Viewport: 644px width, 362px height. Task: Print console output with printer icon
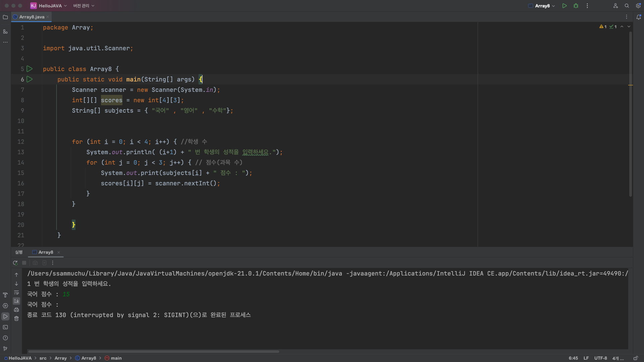click(16, 310)
